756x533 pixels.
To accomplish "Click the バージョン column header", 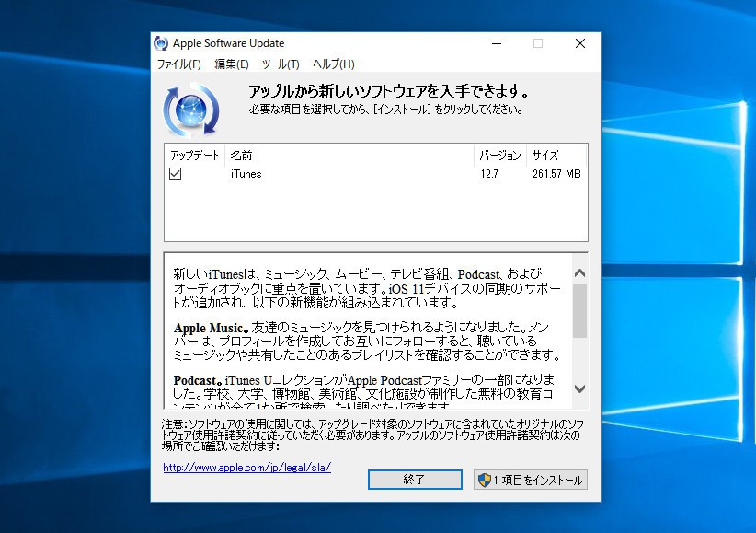I will [500, 155].
